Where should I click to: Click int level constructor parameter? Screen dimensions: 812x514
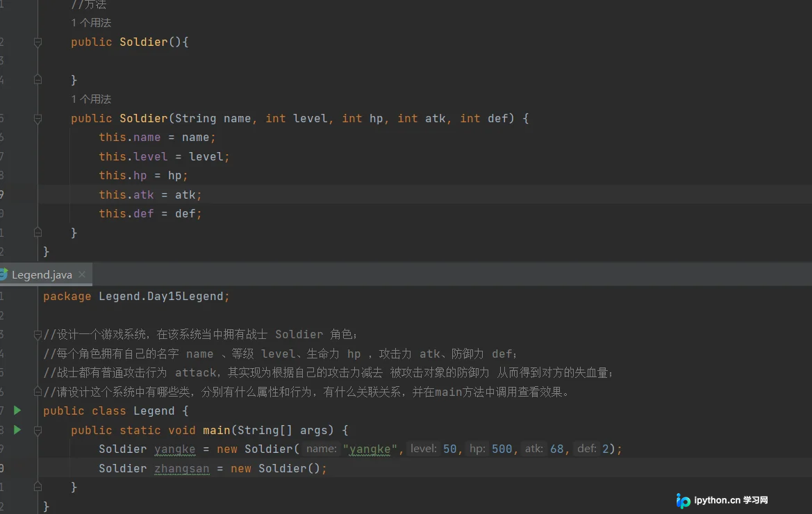(x=296, y=119)
